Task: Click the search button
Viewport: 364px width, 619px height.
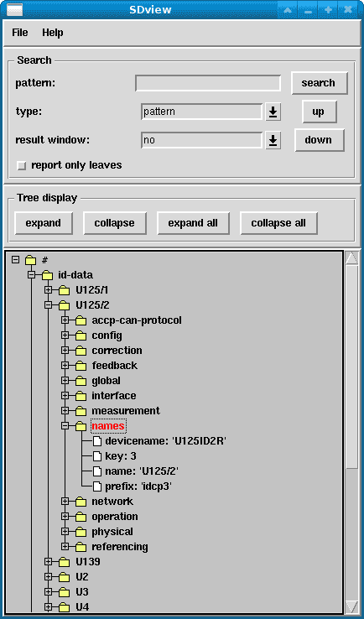Action: (x=319, y=83)
